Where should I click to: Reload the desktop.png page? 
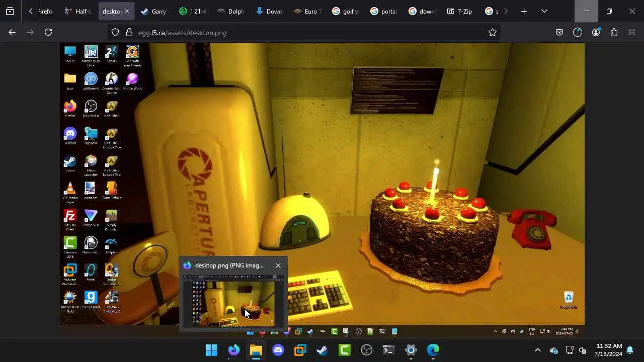(x=48, y=32)
